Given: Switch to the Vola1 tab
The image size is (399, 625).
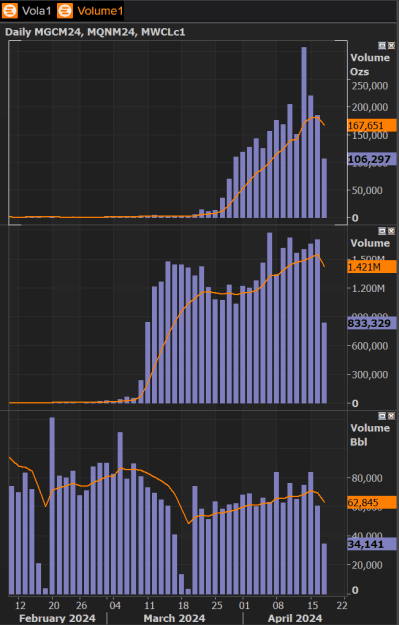Looking at the screenshot, I should [36, 11].
